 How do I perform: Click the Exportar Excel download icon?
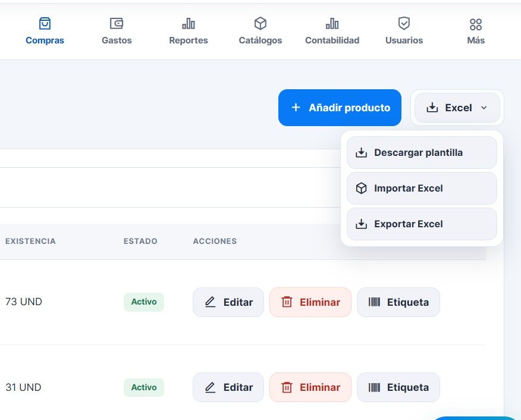coord(361,224)
